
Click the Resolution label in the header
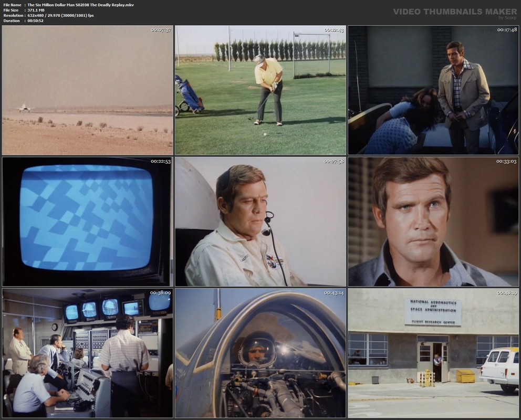[13, 16]
